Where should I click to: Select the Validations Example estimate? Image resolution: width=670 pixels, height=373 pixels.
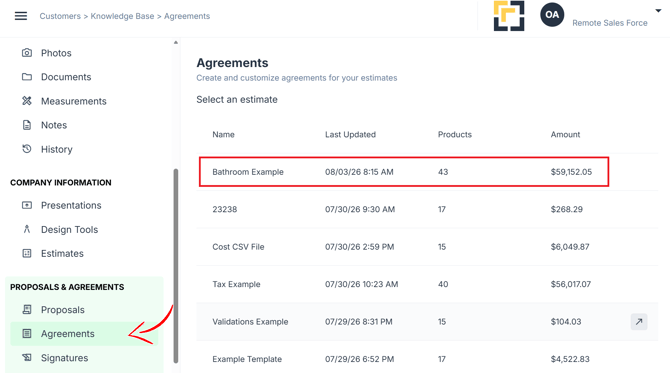pos(427,322)
